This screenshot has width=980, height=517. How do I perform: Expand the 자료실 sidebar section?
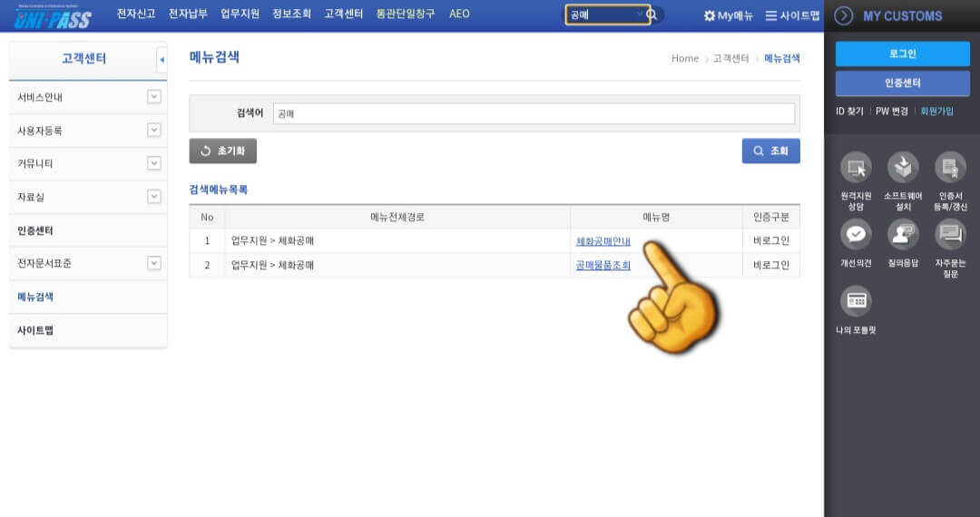pyautogui.click(x=153, y=197)
